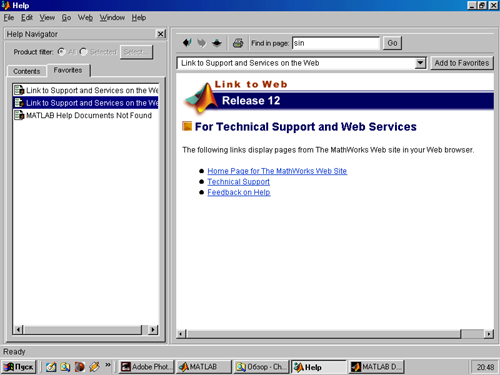Open the Go menu

(x=66, y=18)
